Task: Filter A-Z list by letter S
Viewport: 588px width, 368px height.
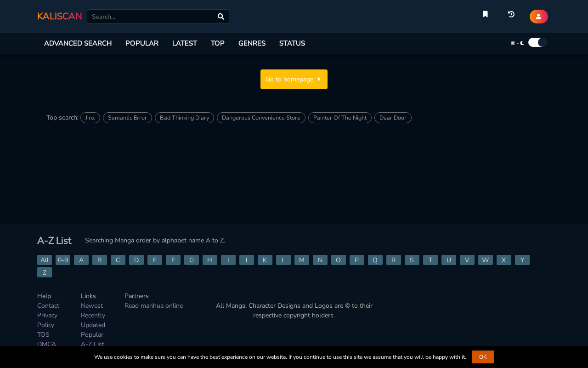Action: point(412,260)
